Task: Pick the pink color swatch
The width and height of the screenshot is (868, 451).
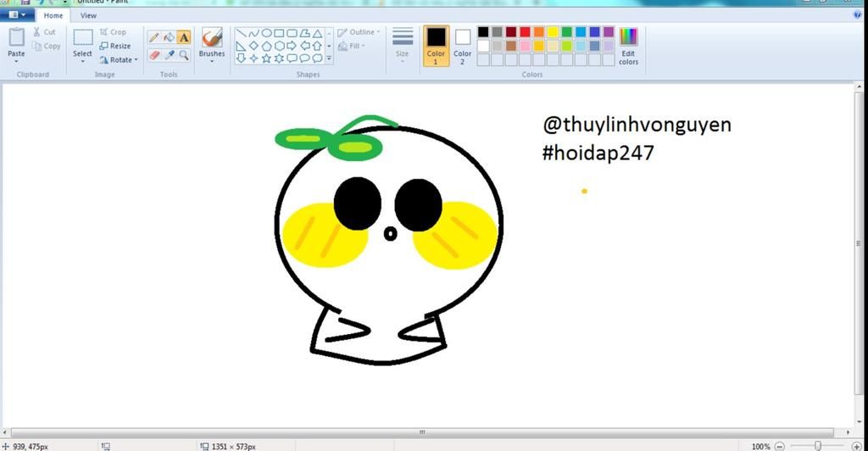Action: pos(525,46)
